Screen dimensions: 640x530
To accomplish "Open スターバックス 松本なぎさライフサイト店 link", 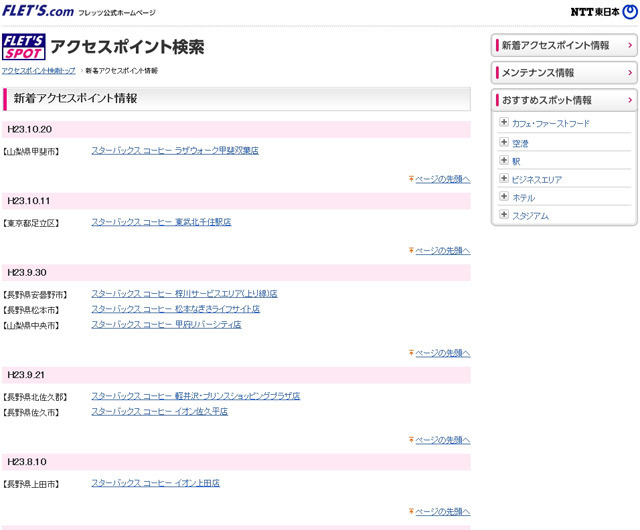I will click(x=176, y=309).
